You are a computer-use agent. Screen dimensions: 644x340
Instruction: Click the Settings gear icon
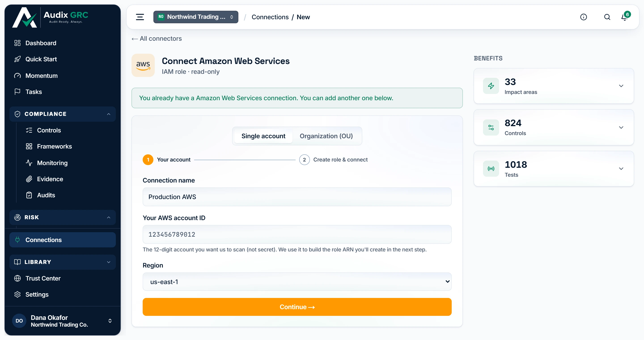point(17,295)
